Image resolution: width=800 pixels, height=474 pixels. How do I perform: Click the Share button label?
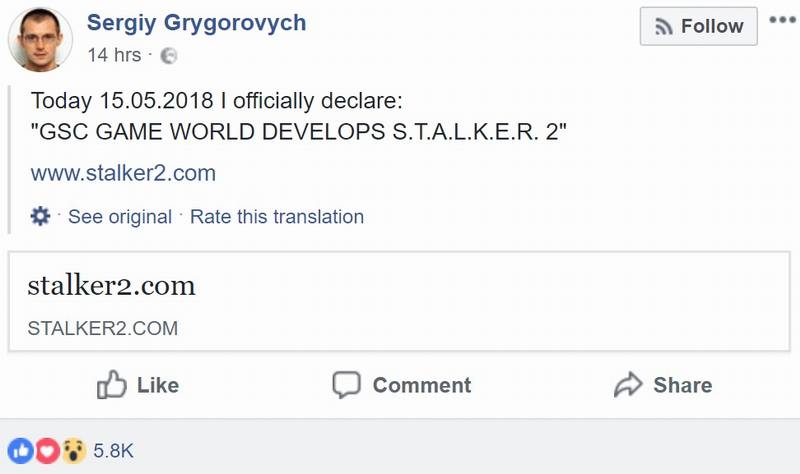[682, 385]
